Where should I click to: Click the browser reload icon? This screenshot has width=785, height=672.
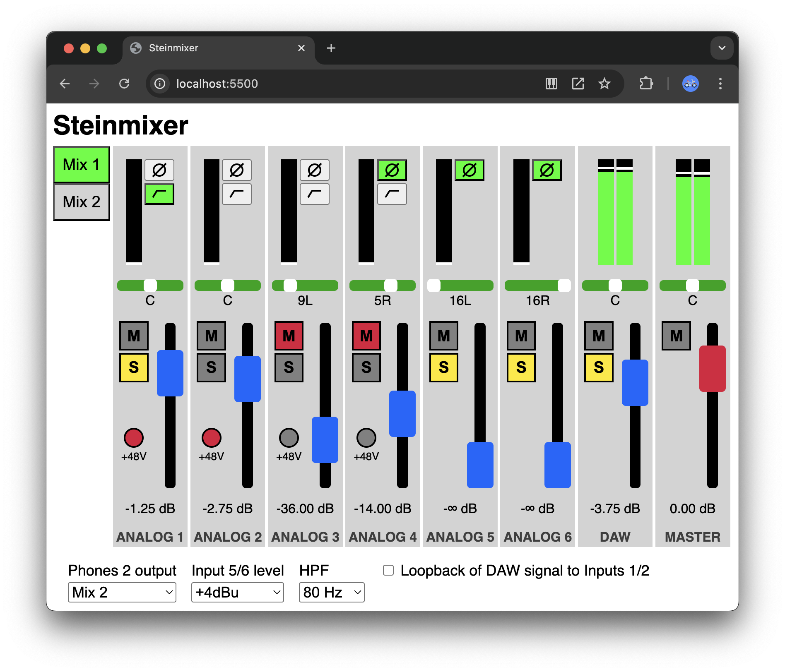124,84
